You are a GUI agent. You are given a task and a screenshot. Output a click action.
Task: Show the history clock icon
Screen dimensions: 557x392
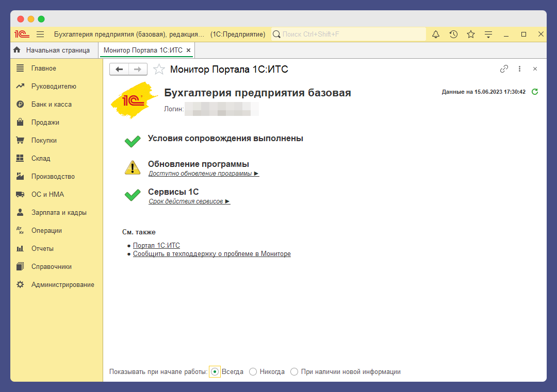coord(453,34)
